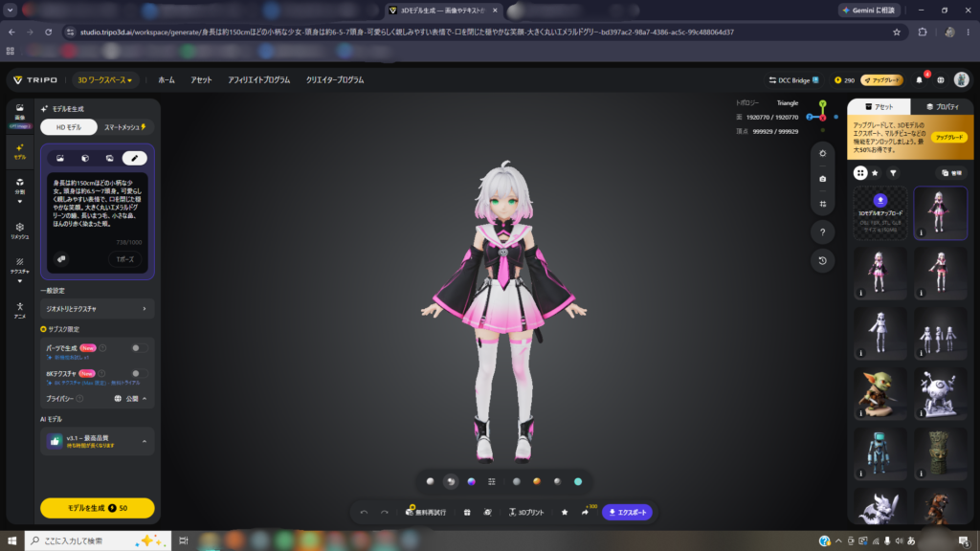Select the teal material sphere
This screenshot has width=980, height=551.
578,482
